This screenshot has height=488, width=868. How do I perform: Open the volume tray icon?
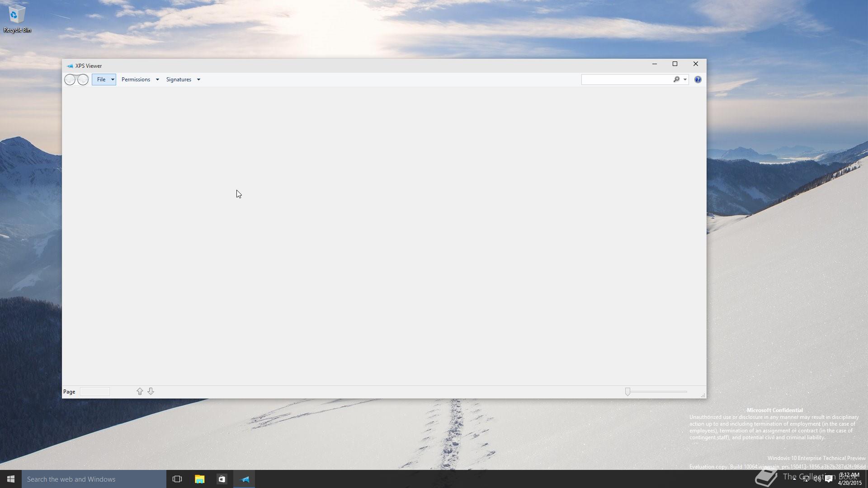point(817,479)
